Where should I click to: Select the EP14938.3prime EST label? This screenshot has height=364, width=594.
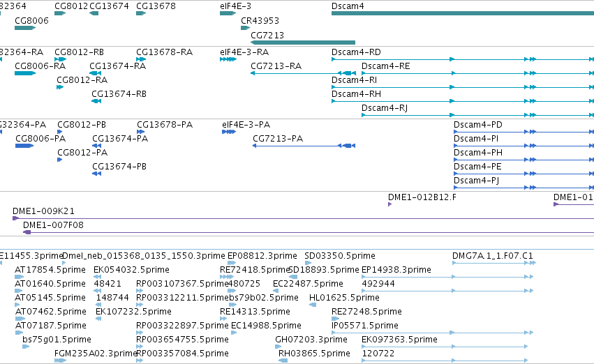(x=396, y=270)
